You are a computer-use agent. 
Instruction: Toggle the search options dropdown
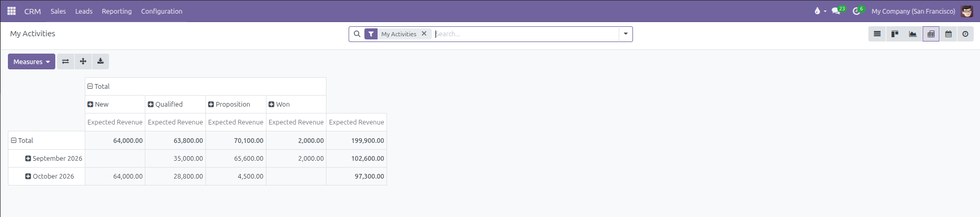click(626, 34)
